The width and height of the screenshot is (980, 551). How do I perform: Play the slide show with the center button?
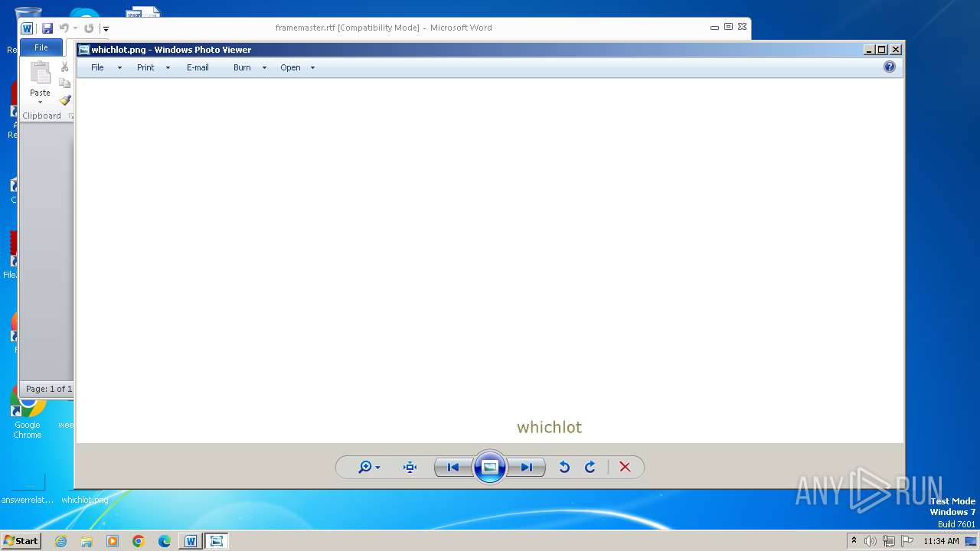click(490, 468)
